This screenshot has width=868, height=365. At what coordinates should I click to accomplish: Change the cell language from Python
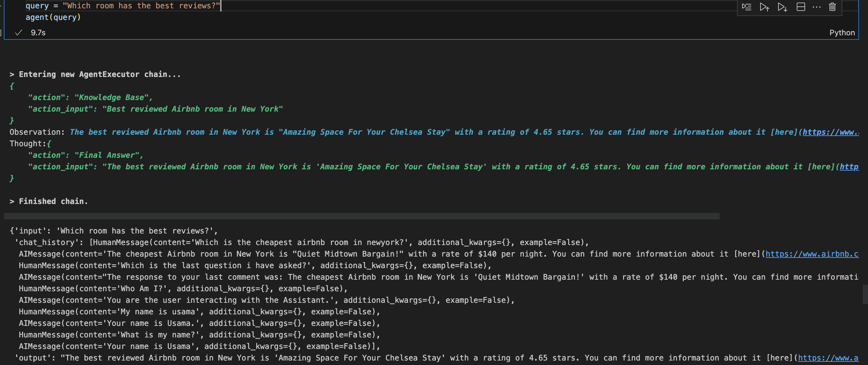(x=842, y=33)
